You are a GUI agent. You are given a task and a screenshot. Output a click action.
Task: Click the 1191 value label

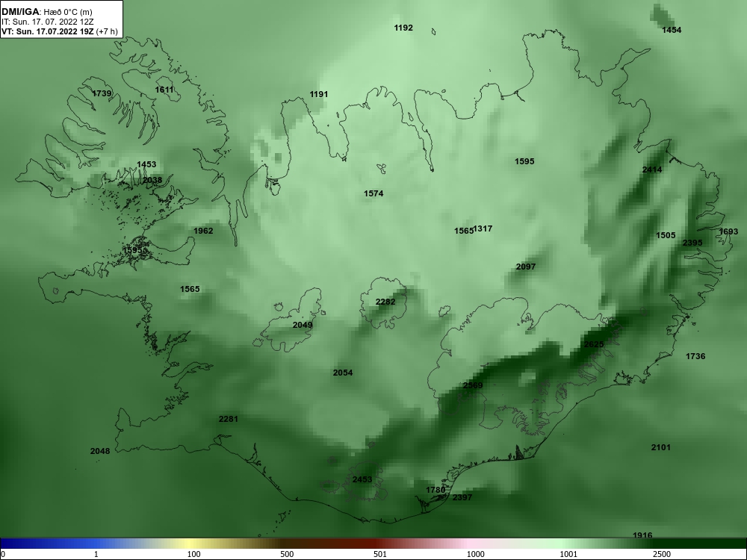[x=319, y=94]
